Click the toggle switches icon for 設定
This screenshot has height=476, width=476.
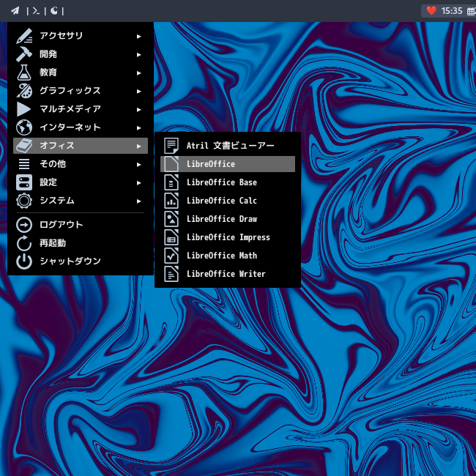[x=24, y=182]
